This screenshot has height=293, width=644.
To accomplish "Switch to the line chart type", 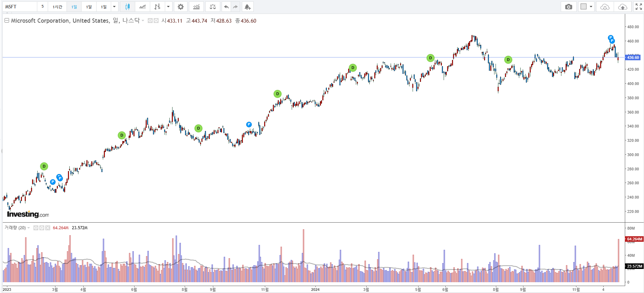I will [143, 7].
